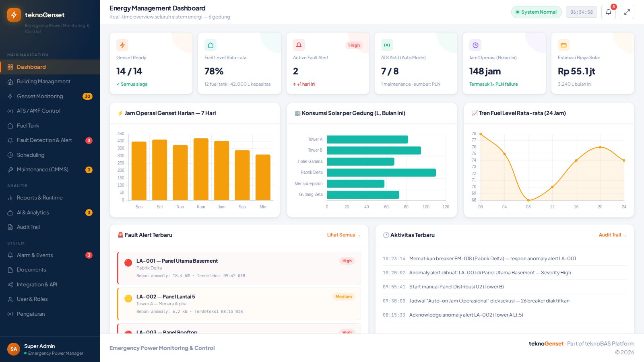Click Lihat Semua link

coord(344,235)
